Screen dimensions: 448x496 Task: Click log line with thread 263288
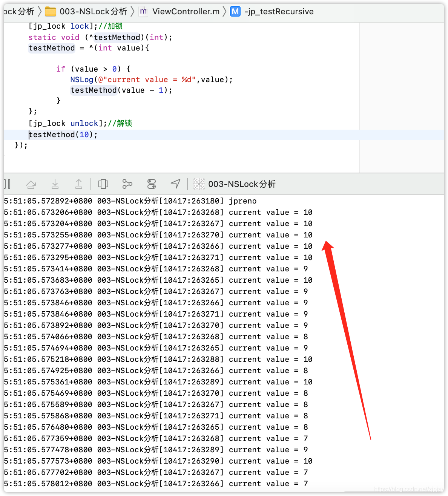coord(158,359)
